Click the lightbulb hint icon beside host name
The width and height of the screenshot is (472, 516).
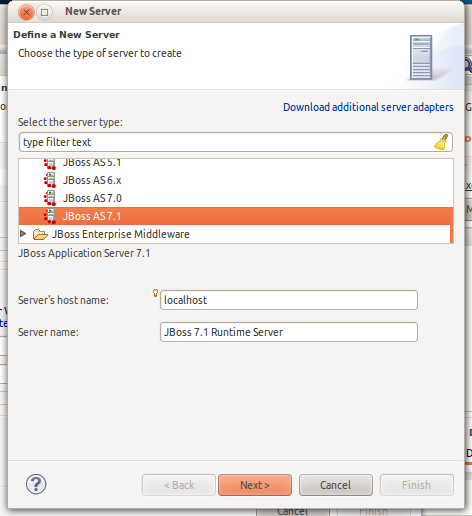155,293
